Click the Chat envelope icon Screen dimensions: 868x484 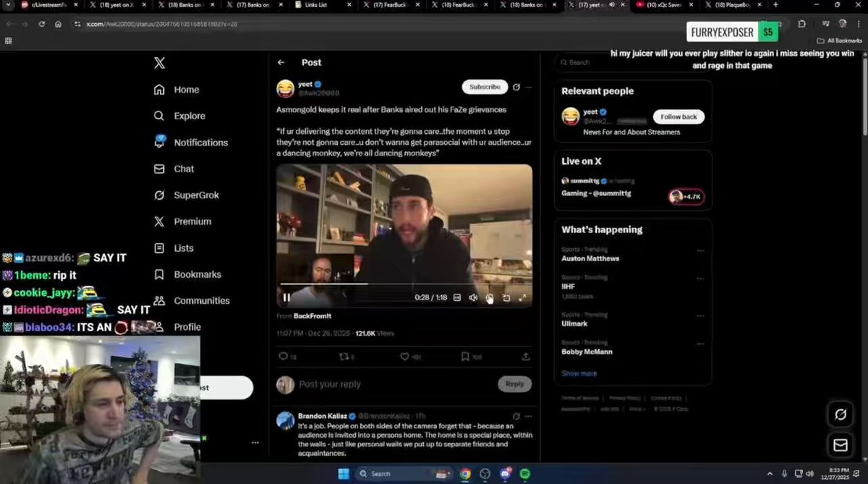pyautogui.click(x=159, y=169)
